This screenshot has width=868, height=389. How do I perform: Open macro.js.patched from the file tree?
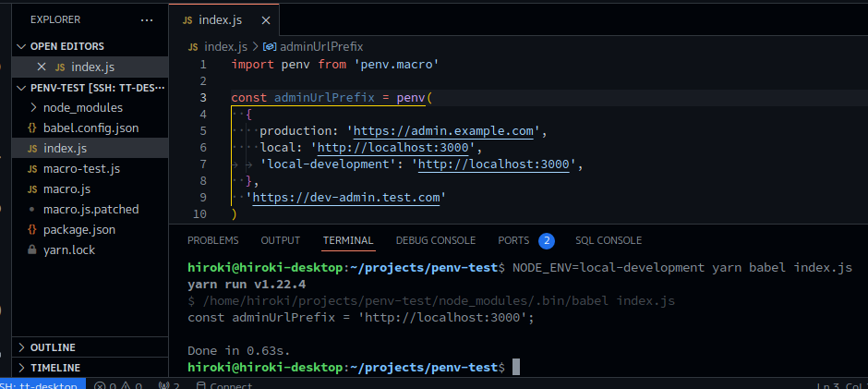(x=90, y=209)
